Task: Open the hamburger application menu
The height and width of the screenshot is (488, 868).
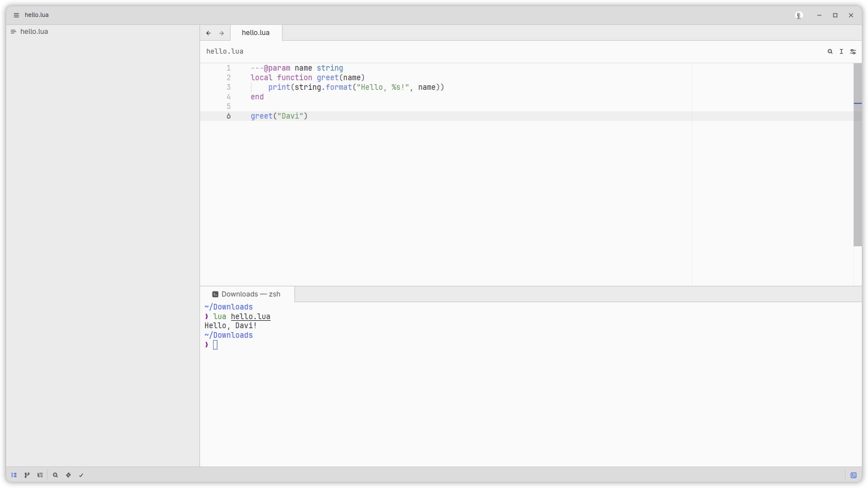Action: click(x=16, y=15)
